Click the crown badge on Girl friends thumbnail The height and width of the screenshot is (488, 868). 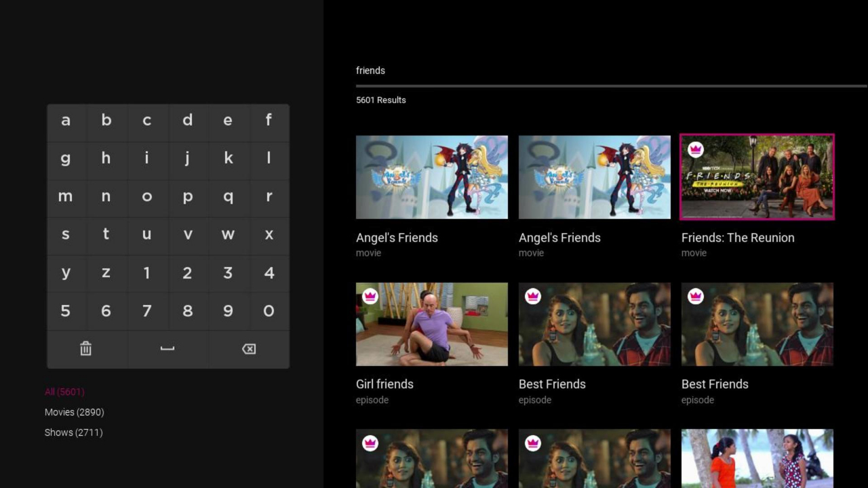(370, 296)
